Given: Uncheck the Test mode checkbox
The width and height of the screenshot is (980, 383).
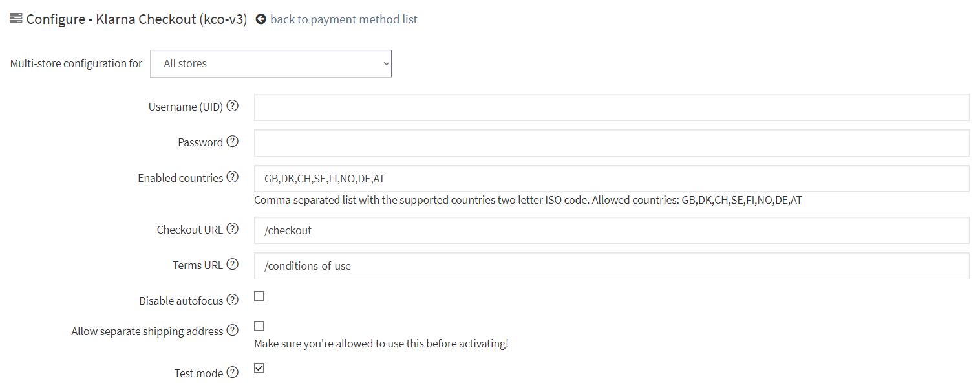Looking at the screenshot, I should coord(259,368).
